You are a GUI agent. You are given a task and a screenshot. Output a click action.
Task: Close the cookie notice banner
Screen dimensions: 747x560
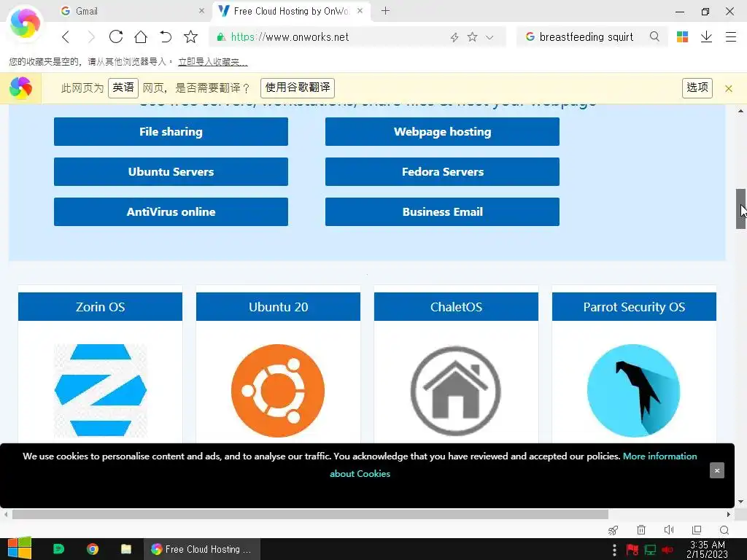click(x=716, y=470)
